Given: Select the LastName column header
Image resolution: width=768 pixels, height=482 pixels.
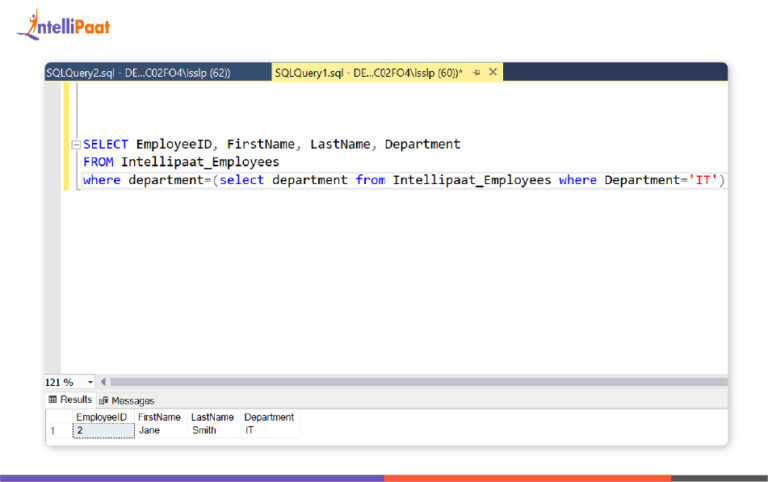Looking at the screenshot, I should (214, 417).
